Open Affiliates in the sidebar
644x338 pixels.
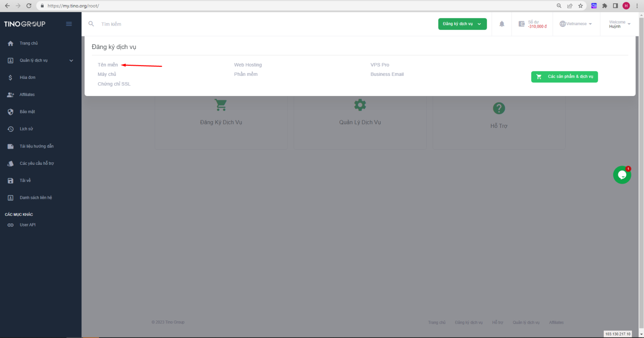click(27, 95)
